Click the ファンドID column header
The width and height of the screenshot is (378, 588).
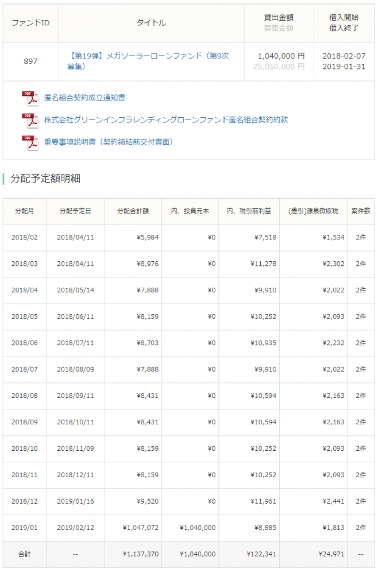tap(30, 23)
